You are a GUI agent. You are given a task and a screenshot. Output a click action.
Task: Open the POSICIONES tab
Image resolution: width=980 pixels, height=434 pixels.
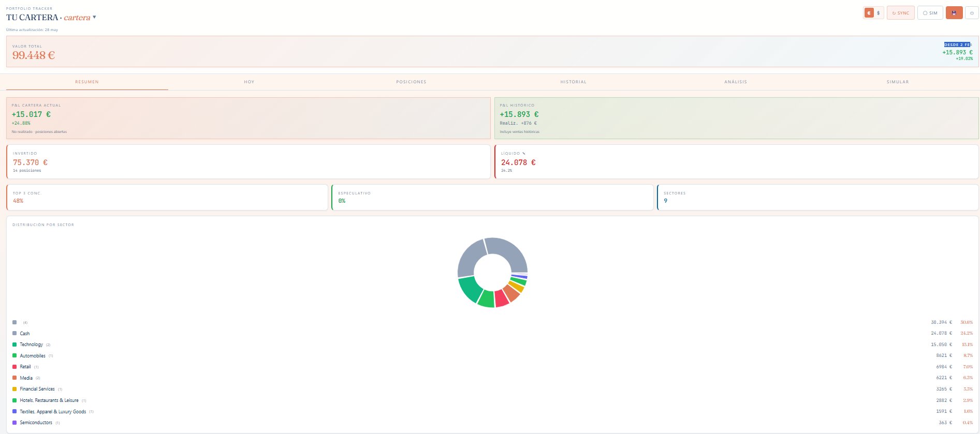pyautogui.click(x=411, y=82)
